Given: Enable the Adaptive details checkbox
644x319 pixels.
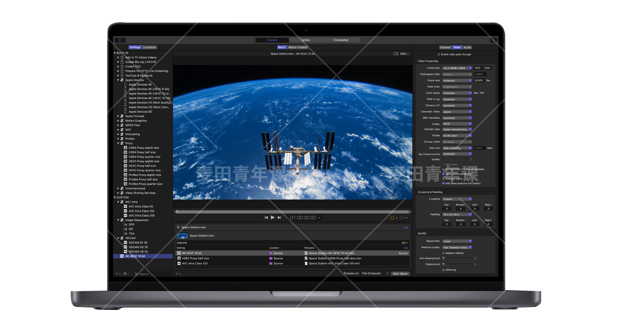Looking at the screenshot, I should click(443, 253).
